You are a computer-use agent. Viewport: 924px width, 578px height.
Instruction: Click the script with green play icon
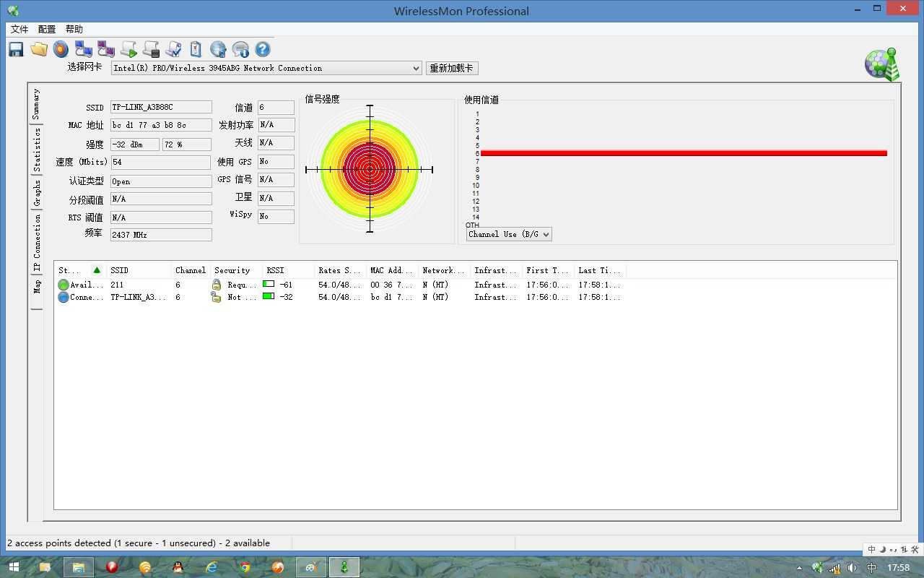point(128,49)
